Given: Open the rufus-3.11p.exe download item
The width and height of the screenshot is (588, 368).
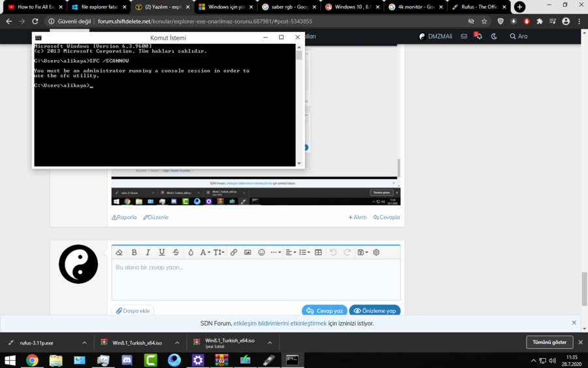Looking at the screenshot, I should point(37,343).
